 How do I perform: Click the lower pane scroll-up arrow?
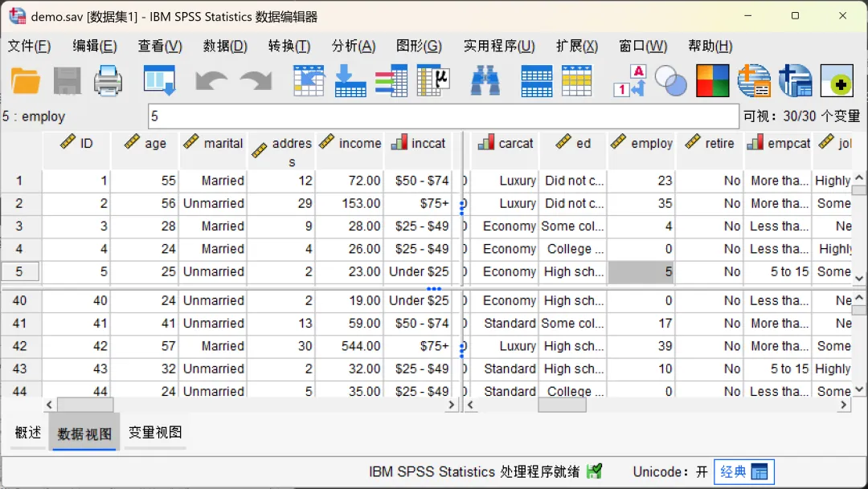859,298
